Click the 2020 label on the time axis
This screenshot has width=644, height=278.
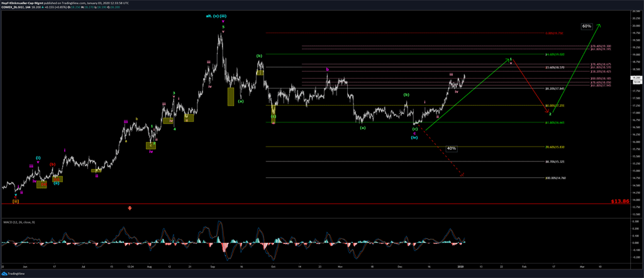click(460, 267)
